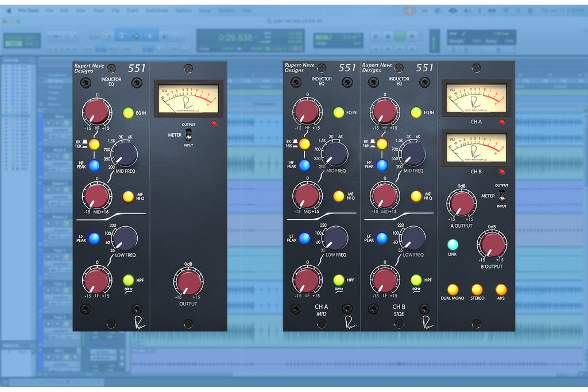Select STEREO mode
The image size is (588, 392).
point(477,289)
